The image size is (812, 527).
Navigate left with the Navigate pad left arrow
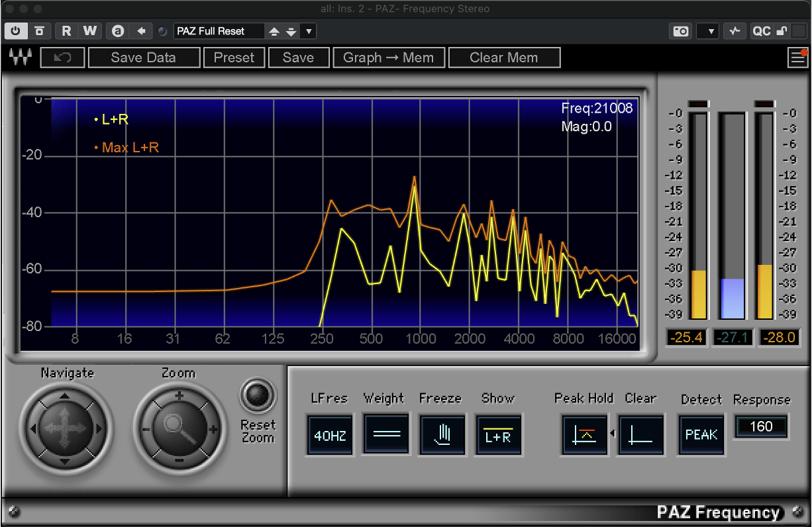tap(32, 429)
